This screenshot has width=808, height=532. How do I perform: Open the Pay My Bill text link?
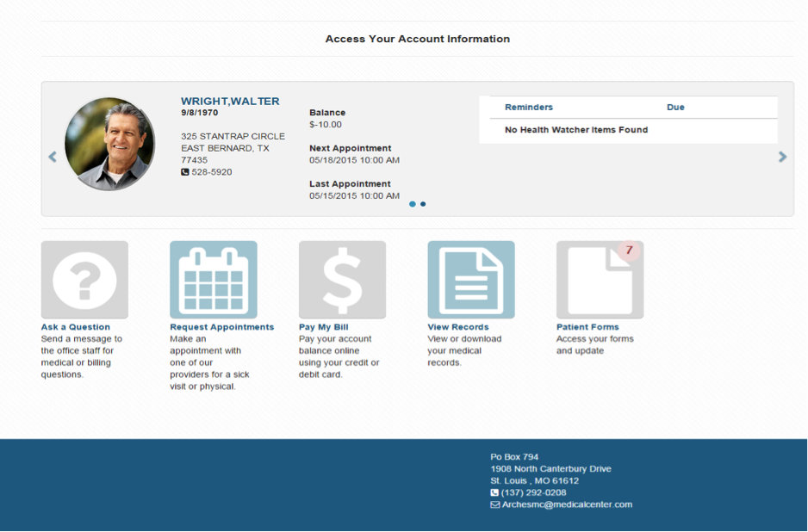(x=323, y=327)
